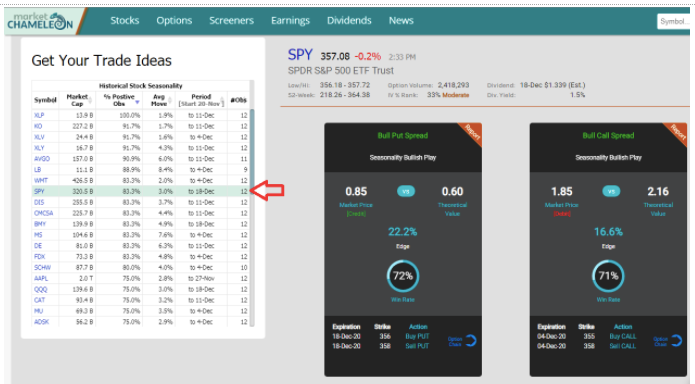Click the vs badge on Bull Put Spread card
This screenshot has height=384, width=695.
point(406,192)
